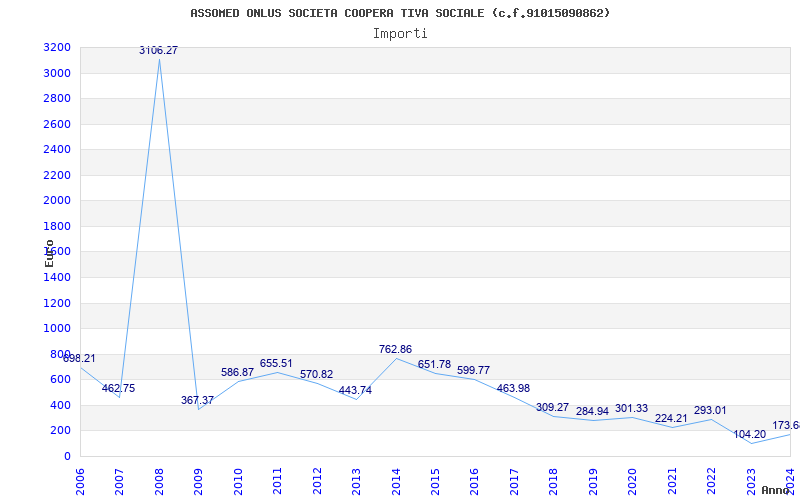The width and height of the screenshot is (800, 500).
Task: Click the y-axis value 400
Action: pos(61,405)
